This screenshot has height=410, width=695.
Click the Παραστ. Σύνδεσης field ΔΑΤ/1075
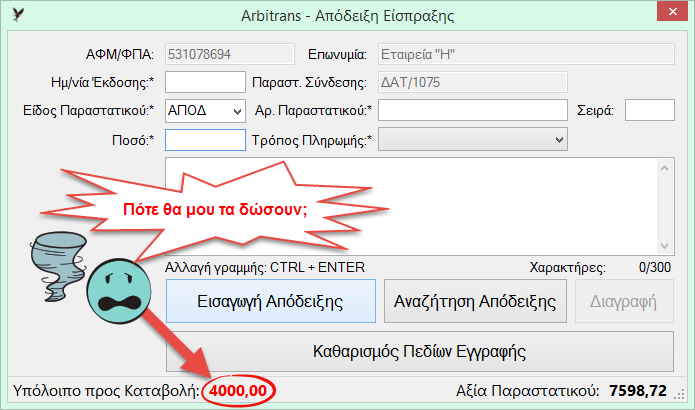(472, 82)
